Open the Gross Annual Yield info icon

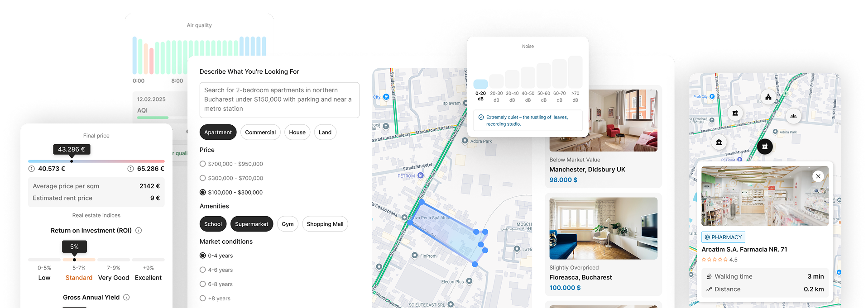click(126, 297)
